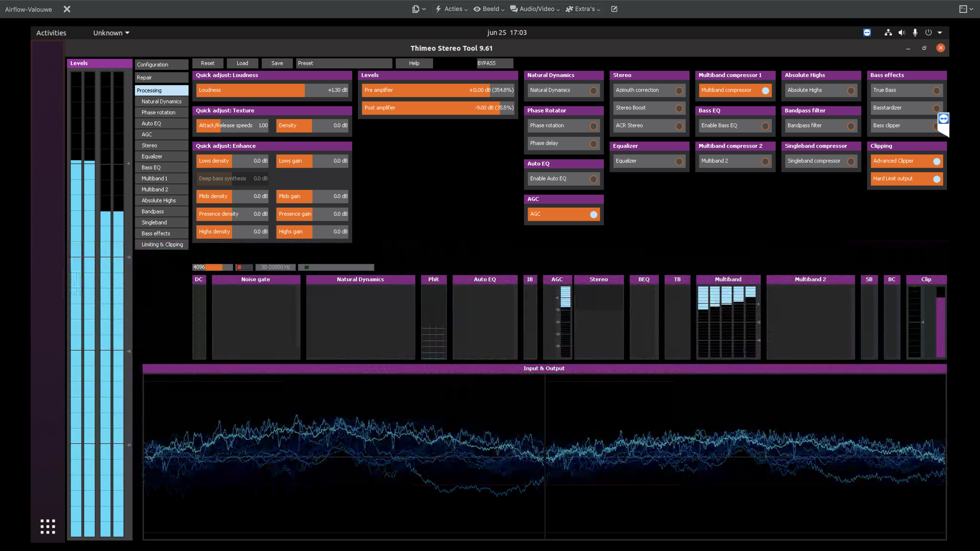Toggle Hard Limit output
This screenshot has width=980, height=551.
(x=907, y=179)
